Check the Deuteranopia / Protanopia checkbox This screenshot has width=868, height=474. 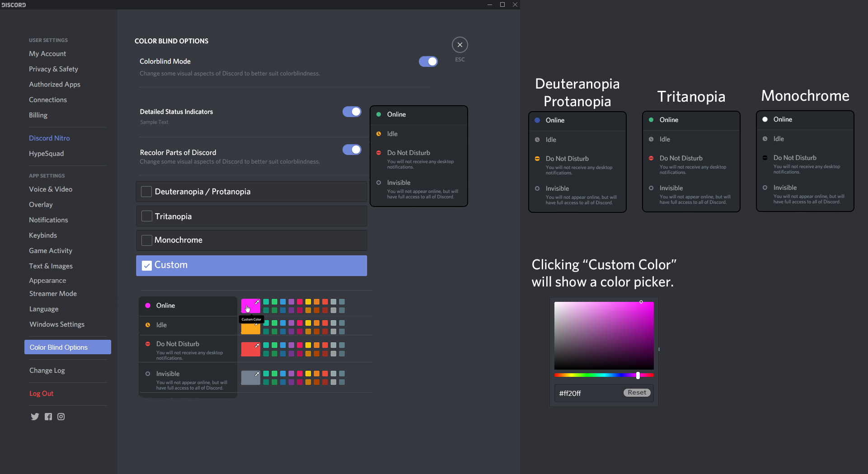146,192
